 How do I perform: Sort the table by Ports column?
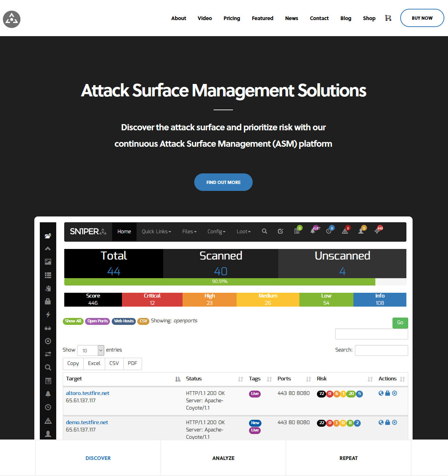[294, 379]
